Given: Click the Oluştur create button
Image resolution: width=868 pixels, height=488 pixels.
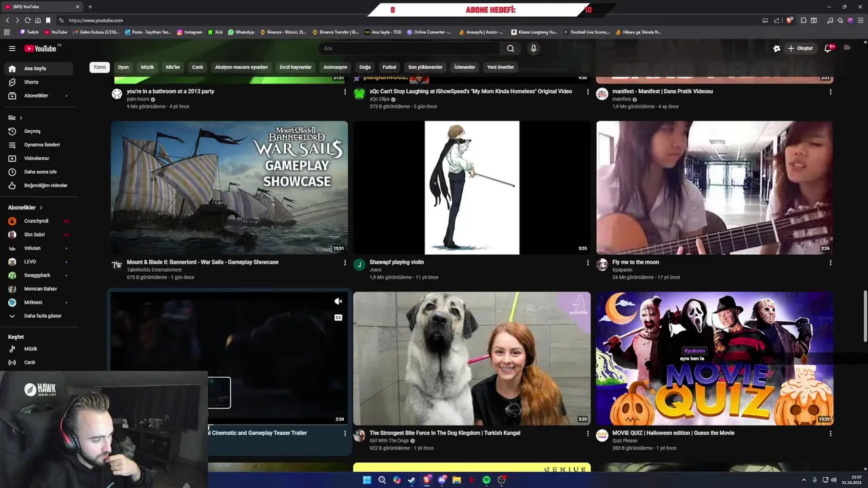Looking at the screenshot, I should 800,48.
